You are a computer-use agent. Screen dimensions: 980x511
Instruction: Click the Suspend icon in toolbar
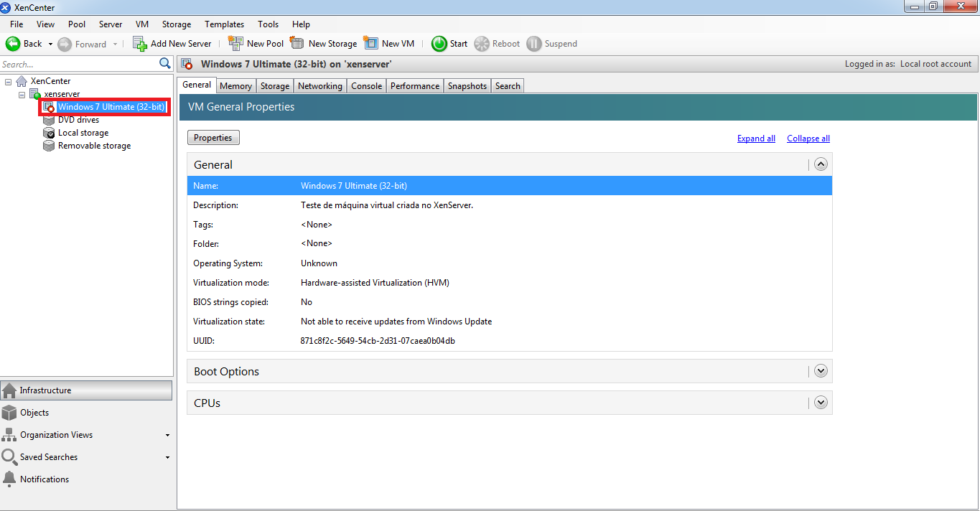click(533, 44)
